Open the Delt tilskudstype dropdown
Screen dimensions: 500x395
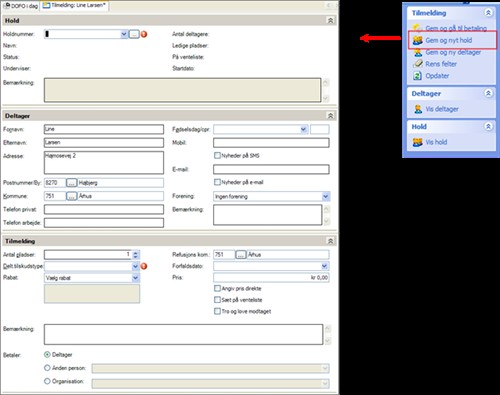pyautogui.click(x=135, y=266)
